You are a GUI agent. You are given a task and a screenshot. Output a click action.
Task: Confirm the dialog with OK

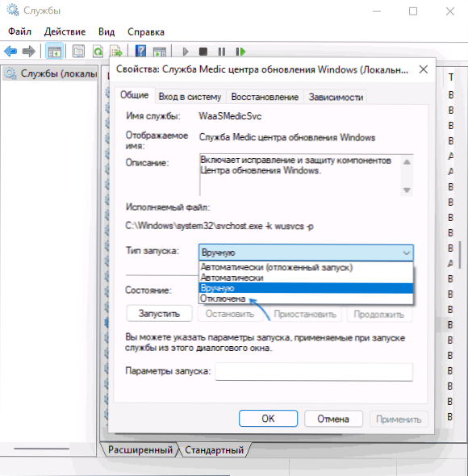pyautogui.click(x=268, y=419)
